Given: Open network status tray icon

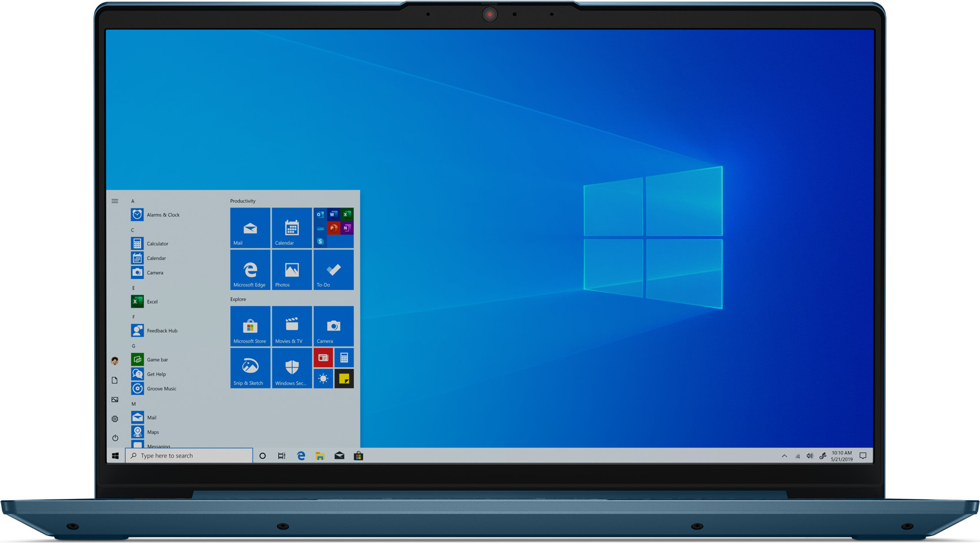Looking at the screenshot, I should [798, 456].
